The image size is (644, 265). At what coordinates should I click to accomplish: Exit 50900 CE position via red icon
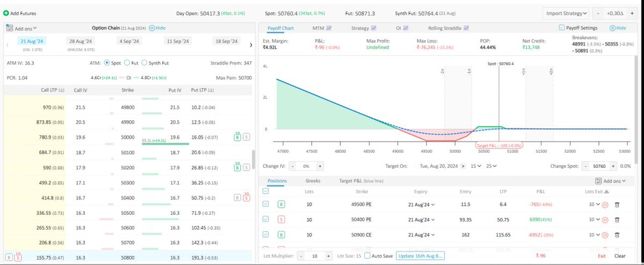click(605, 235)
